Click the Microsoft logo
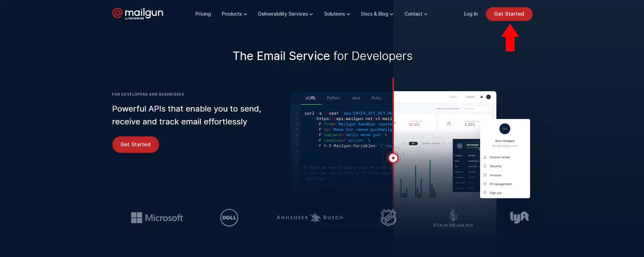Screen dimensions: 644x257 [x=157, y=218]
